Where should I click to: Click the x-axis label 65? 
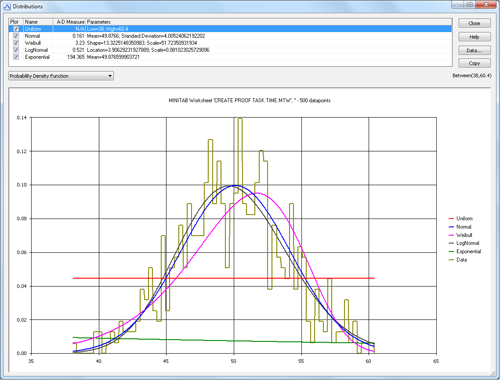pos(436,361)
